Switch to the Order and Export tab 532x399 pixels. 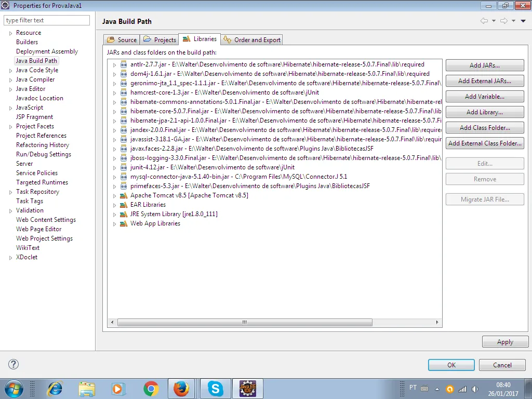252,39
